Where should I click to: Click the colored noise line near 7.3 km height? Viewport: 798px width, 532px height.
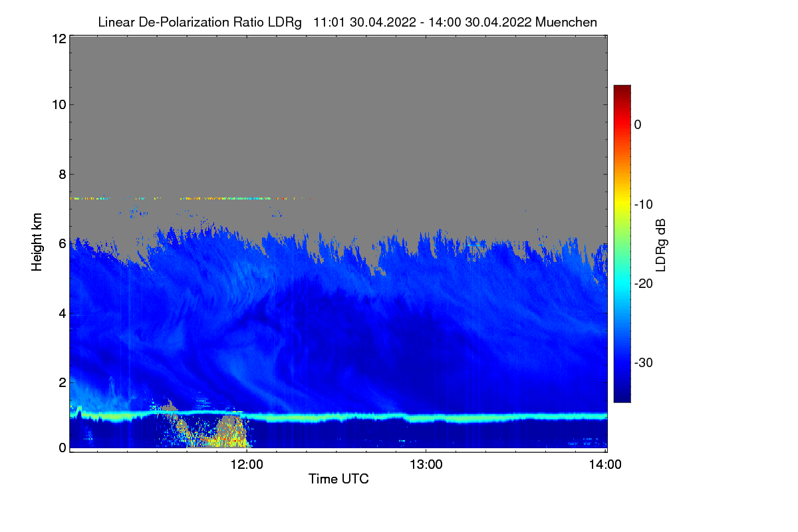(x=191, y=198)
